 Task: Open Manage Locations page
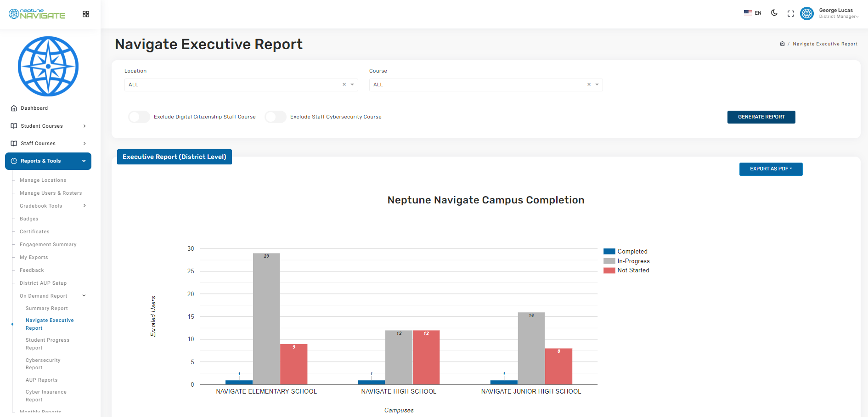point(43,180)
